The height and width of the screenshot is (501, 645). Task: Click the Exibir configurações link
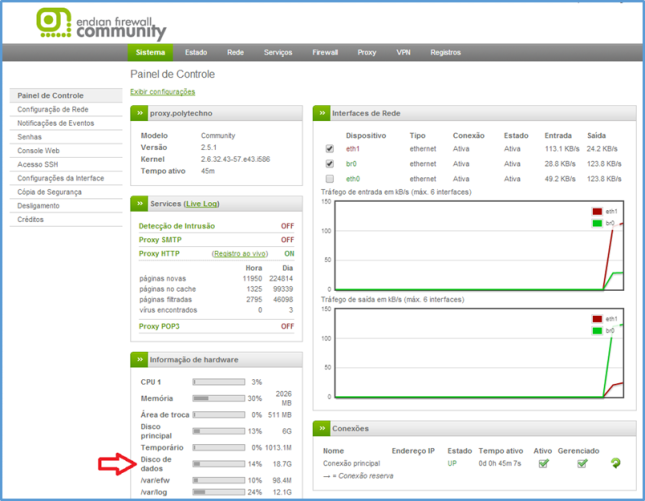coord(163,92)
